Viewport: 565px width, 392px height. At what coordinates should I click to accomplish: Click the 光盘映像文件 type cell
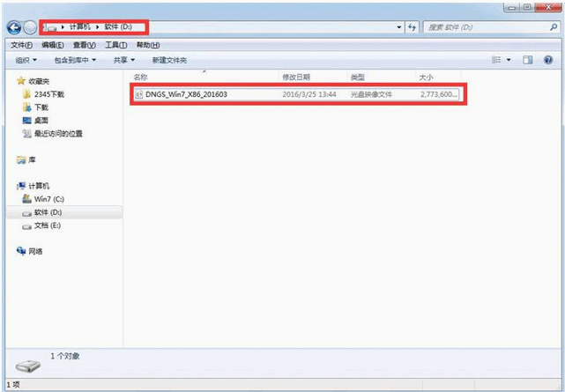pos(371,94)
